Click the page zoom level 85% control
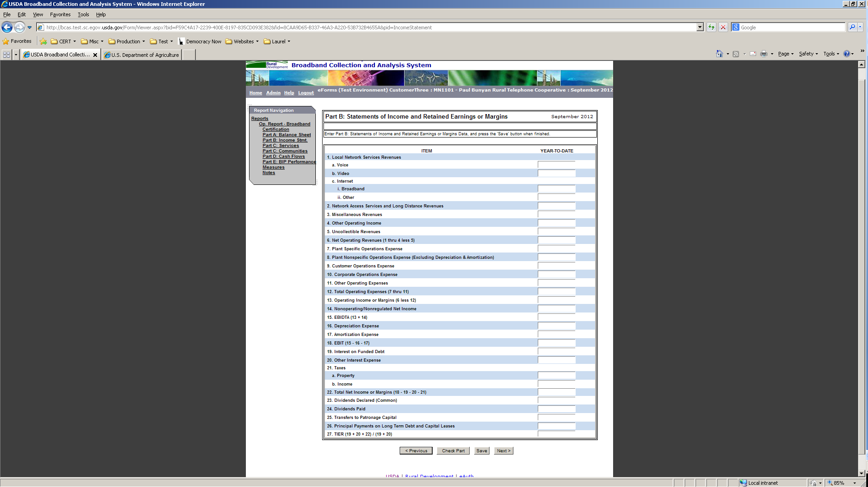This screenshot has width=868, height=487. tap(838, 483)
